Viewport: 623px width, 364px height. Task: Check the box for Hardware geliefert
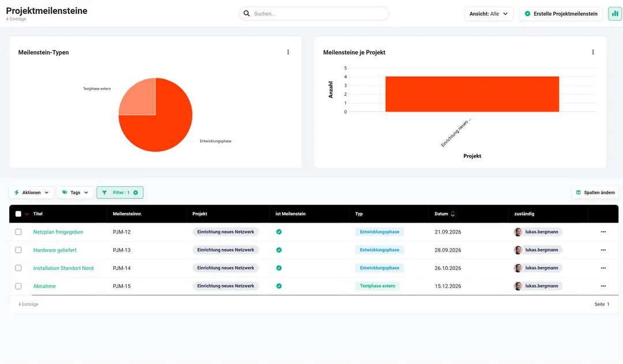18,250
